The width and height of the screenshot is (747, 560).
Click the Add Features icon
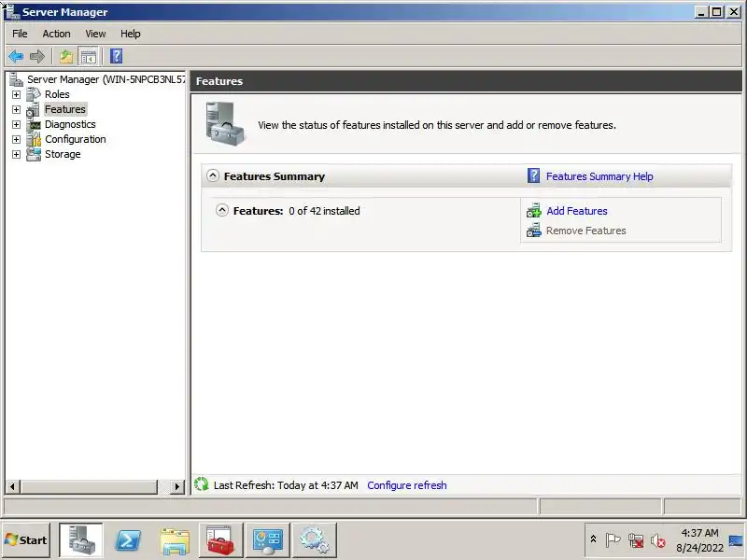(533, 211)
